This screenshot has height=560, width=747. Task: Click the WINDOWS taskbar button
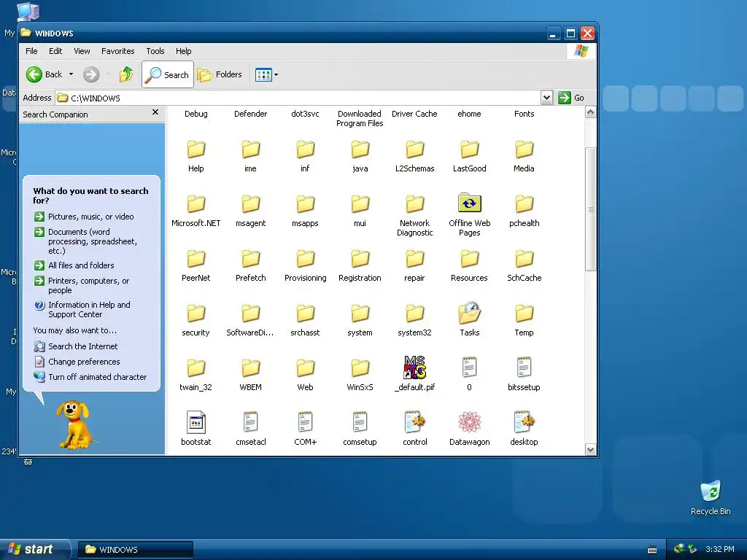point(136,550)
